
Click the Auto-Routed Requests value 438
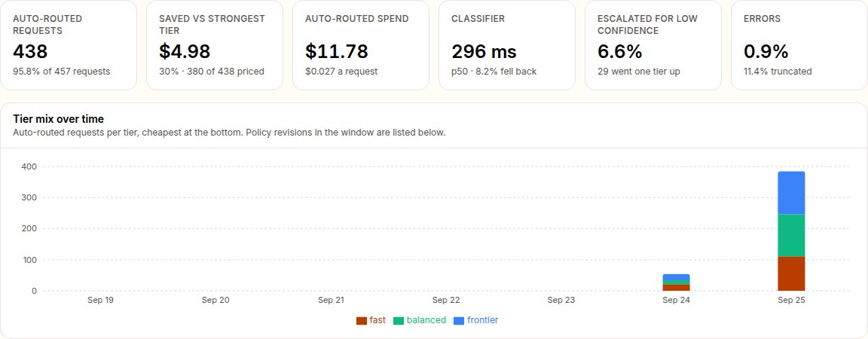(x=30, y=51)
